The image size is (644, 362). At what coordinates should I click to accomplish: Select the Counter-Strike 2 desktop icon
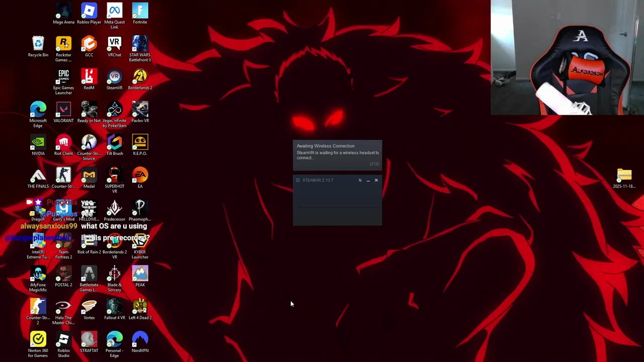pyautogui.click(x=38, y=312)
